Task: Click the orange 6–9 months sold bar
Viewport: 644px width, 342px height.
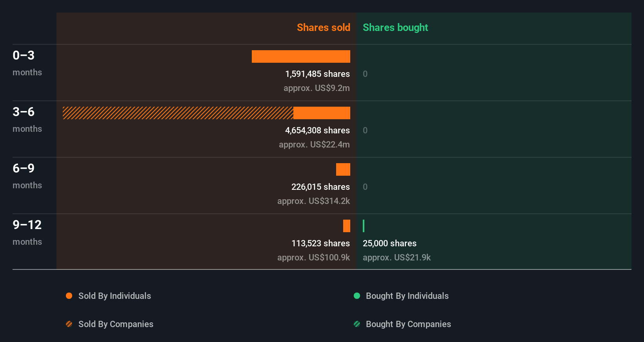Action: (343, 169)
